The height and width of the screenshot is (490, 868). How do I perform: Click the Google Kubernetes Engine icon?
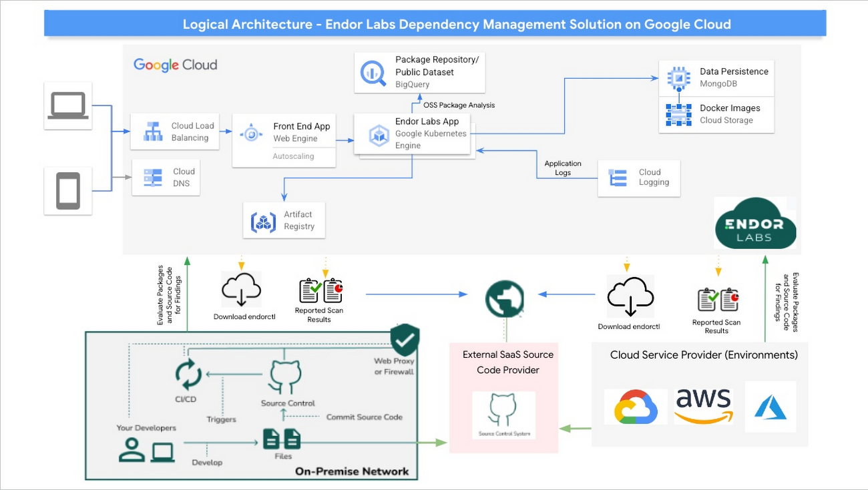379,136
